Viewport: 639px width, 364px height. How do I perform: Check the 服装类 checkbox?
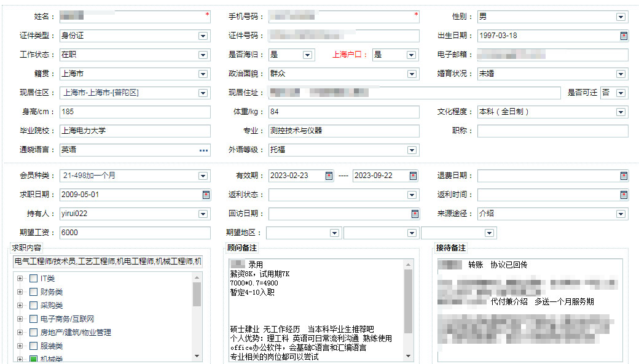point(33,346)
